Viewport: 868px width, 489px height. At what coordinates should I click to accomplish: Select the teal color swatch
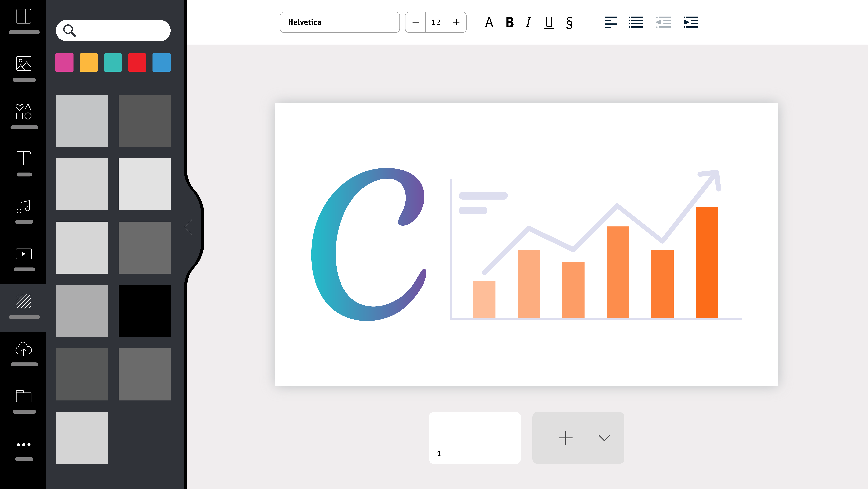[x=113, y=62]
